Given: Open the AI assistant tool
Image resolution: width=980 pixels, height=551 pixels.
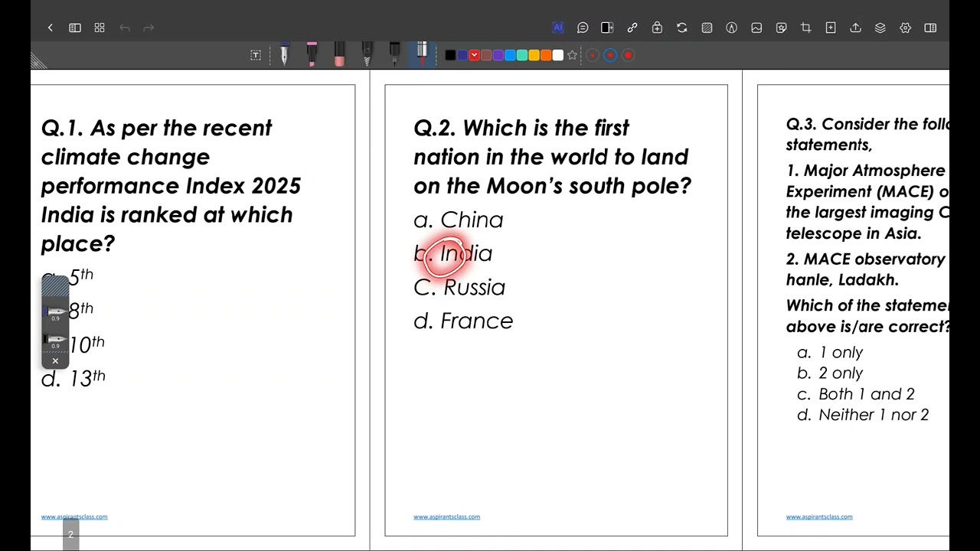Looking at the screenshot, I should click(x=558, y=28).
